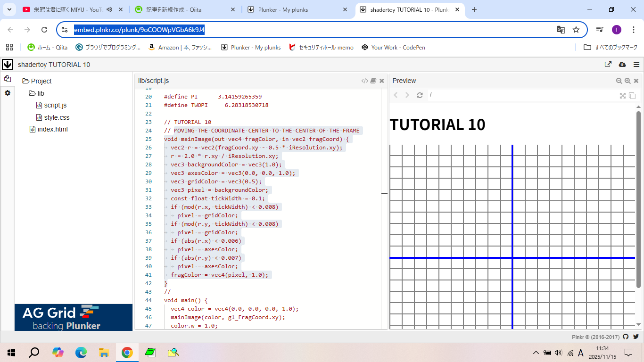Viewport: 644px width, 362px height.
Task: Open the Chrome profile avatar
Action: [617, 30]
